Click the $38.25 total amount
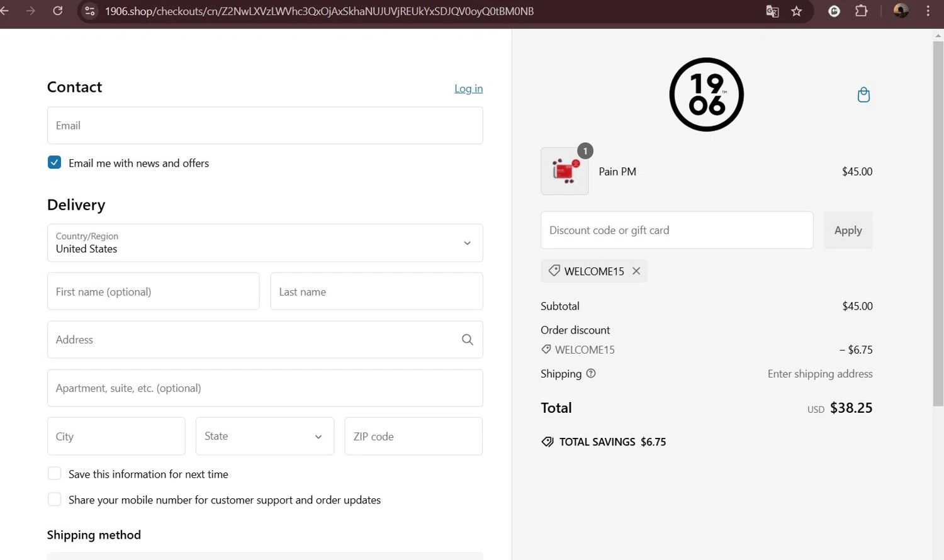 coord(851,408)
